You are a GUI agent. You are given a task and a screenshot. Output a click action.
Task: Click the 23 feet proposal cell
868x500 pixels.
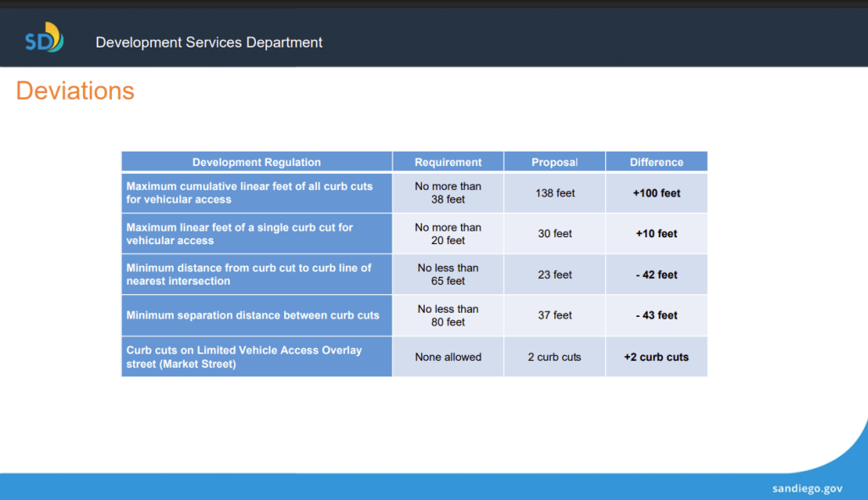pos(554,275)
